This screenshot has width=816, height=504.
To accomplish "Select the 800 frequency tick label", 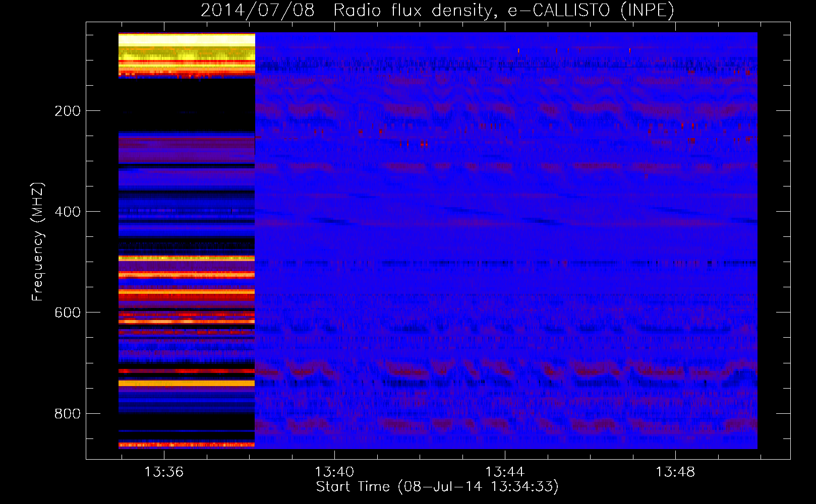I will [68, 414].
